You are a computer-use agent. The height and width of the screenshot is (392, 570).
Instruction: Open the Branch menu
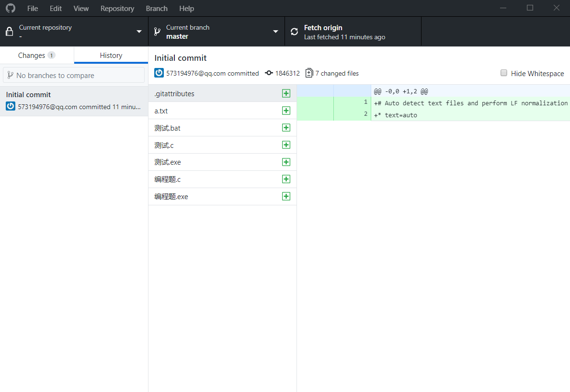pyautogui.click(x=157, y=8)
